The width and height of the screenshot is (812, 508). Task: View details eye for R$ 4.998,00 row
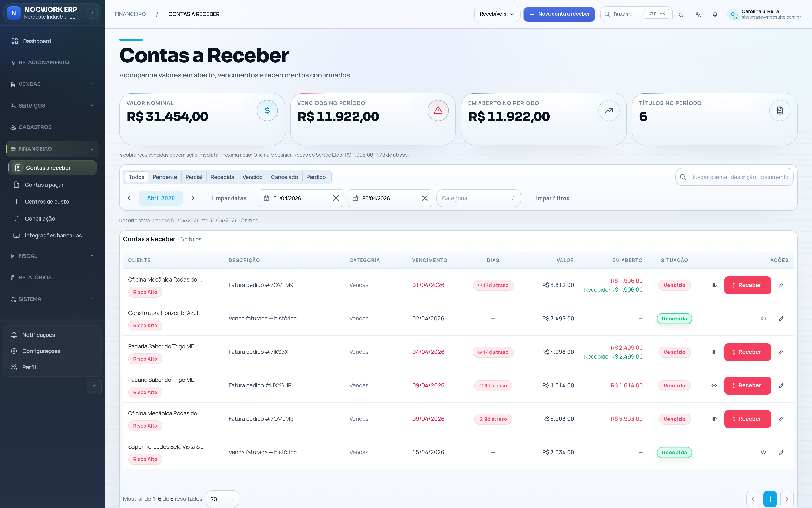tap(714, 352)
